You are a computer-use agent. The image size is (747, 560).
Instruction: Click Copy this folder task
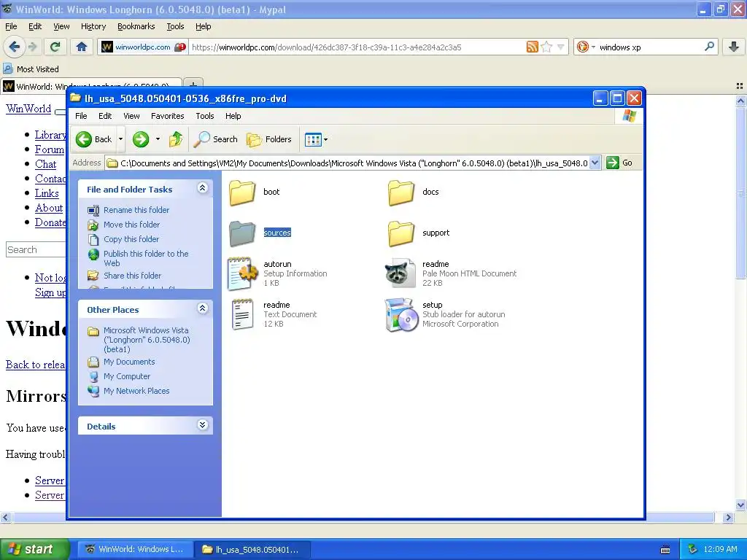(131, 239)
